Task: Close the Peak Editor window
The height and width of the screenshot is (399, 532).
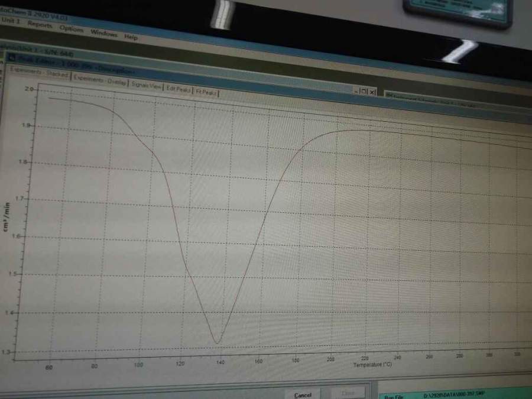Action: pyautogui.click(x=372, y=92)
